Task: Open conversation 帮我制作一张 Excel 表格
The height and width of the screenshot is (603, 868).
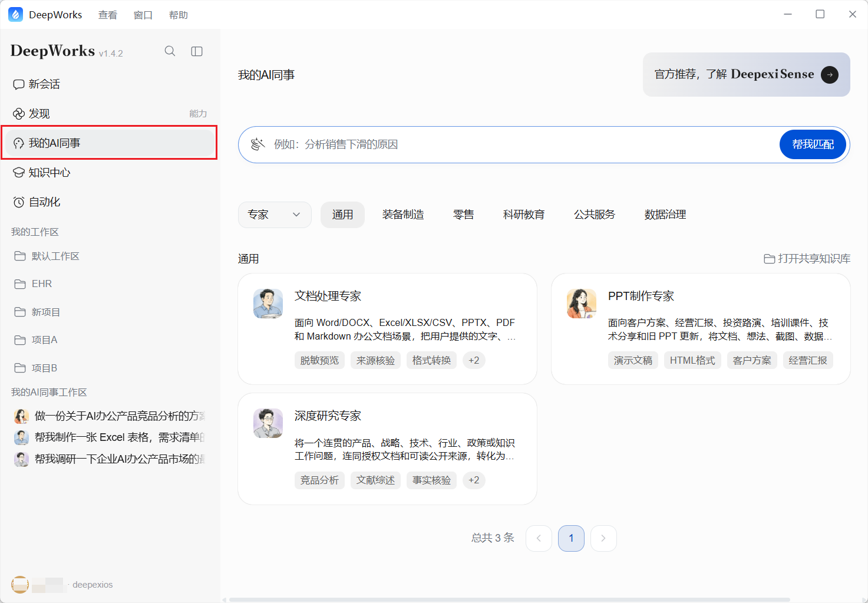Action: pos(110,437)
